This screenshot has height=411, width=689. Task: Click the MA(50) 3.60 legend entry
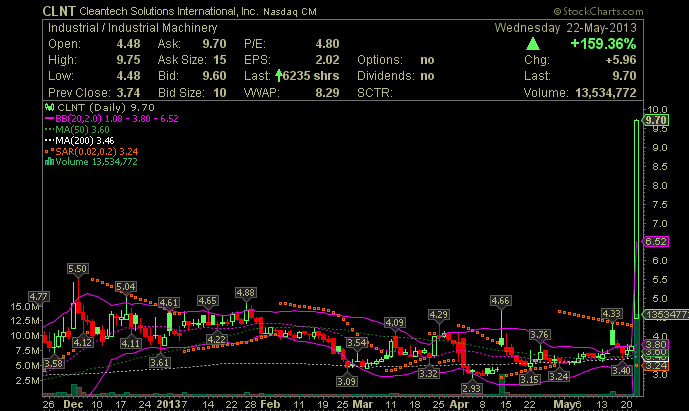tap(77, 130)
